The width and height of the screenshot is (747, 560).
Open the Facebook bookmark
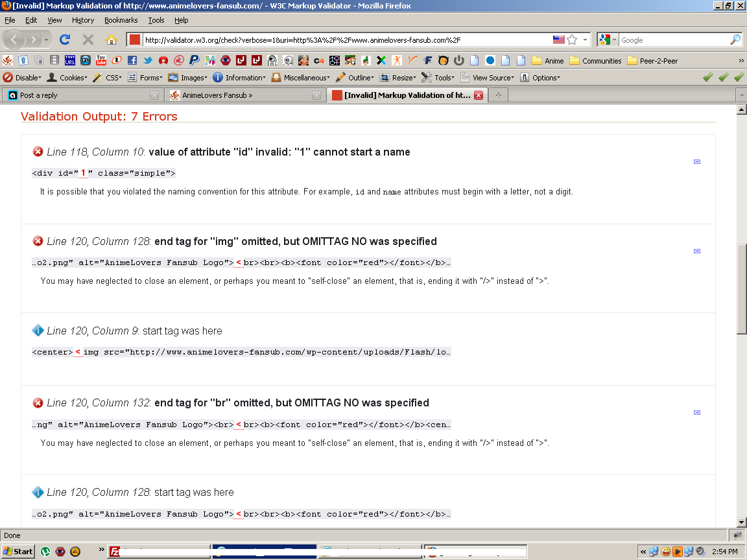coord(132,60)
